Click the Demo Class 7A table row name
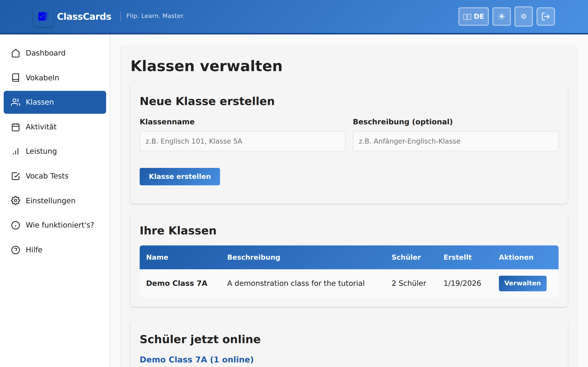This screenshot has width=588, height=367. click(x=177, y=283)
